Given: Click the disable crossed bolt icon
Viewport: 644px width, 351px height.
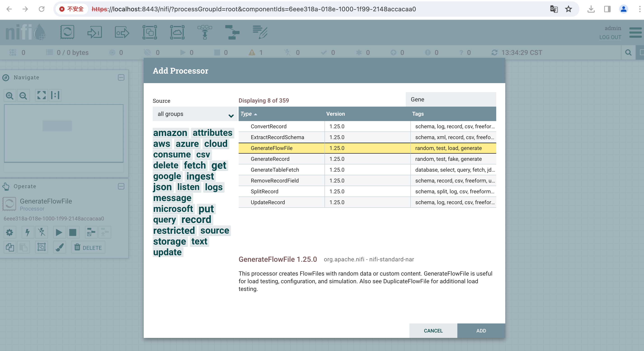Looking at the screenshot, I should point(42,232).
